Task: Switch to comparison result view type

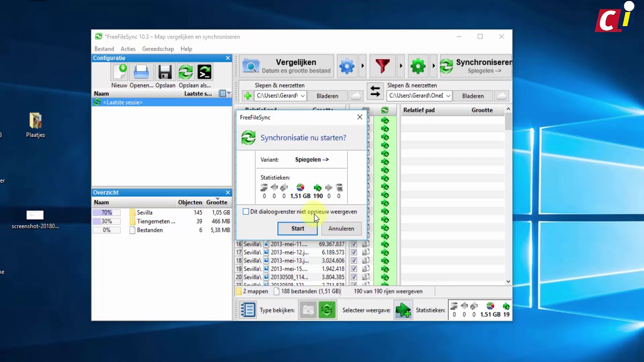Action: click(308, 310)
